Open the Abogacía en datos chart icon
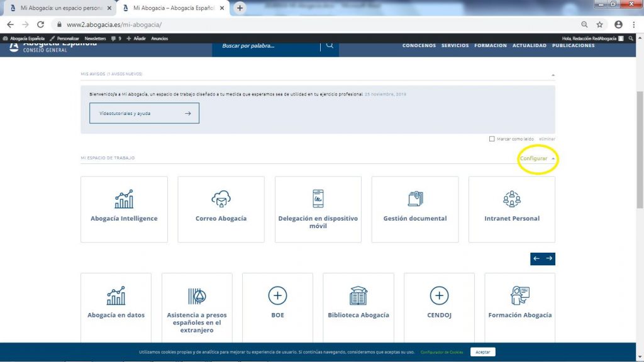 (116, 295)
